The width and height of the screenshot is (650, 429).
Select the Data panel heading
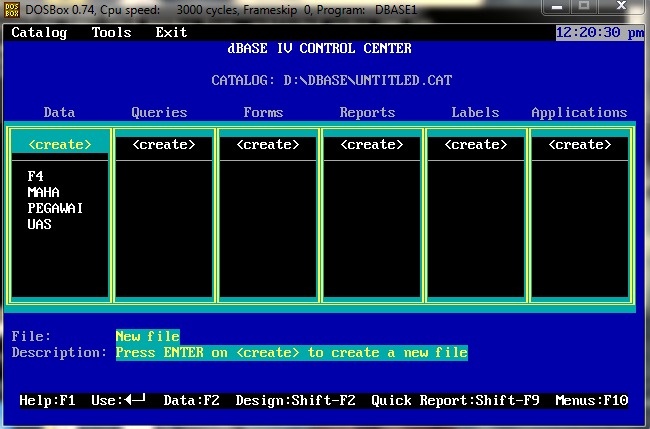click(x=59, y=112)
